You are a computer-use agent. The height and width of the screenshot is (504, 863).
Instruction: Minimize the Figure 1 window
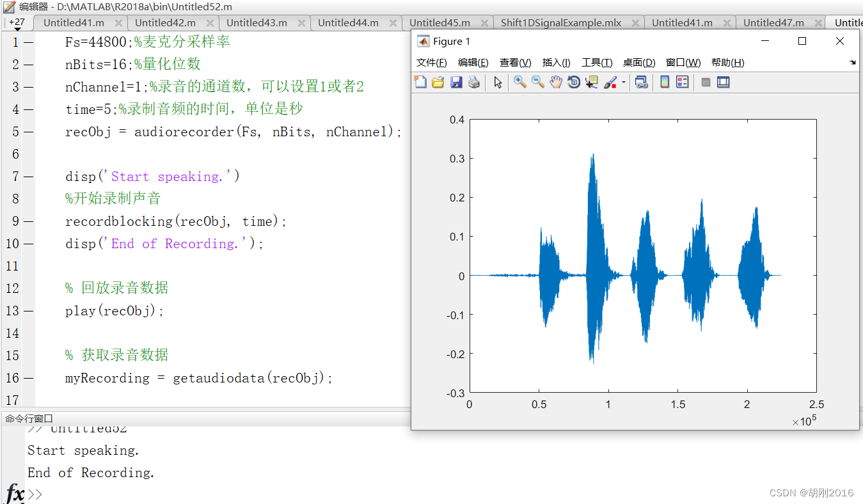point(764,41)
